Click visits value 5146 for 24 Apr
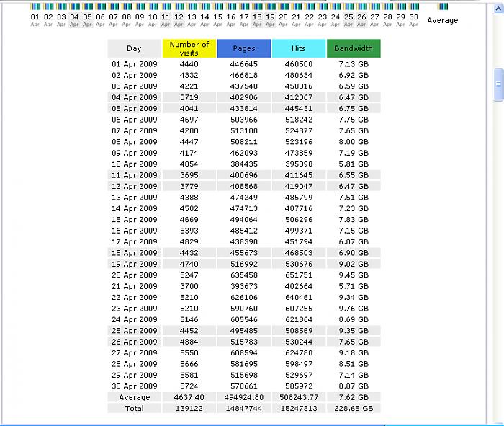 189,319
